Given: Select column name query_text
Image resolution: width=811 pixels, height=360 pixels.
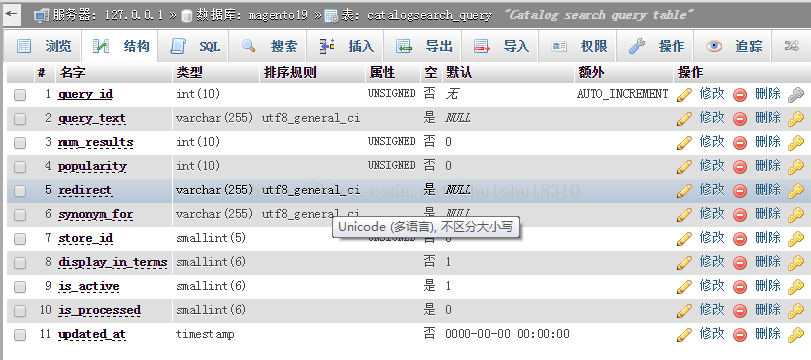Looking at the screenshot, I should click(92, 118).
